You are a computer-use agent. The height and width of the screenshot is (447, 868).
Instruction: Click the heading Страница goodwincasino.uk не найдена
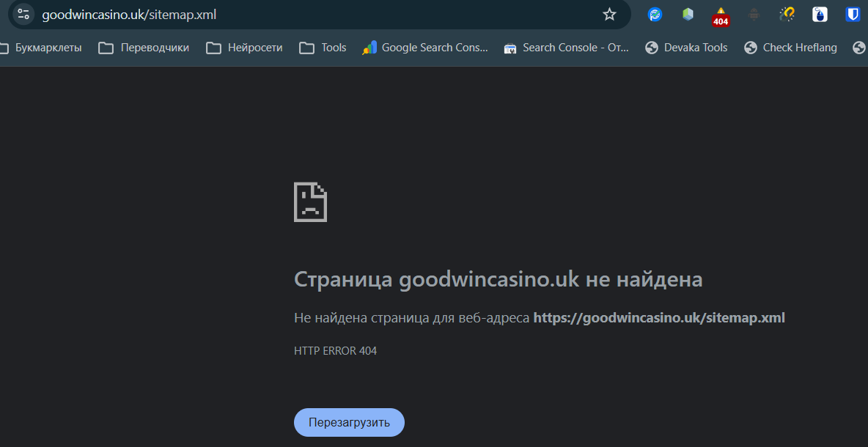click(499, 278)
